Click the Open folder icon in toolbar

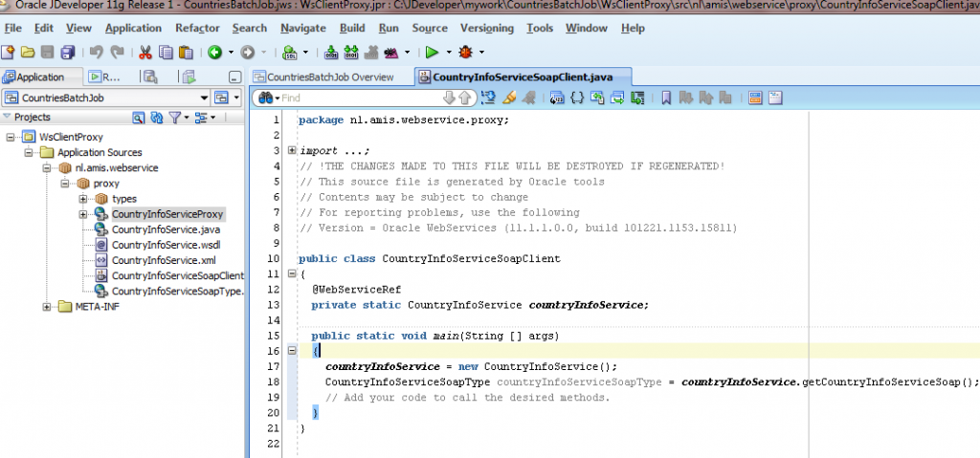point(28,52)
